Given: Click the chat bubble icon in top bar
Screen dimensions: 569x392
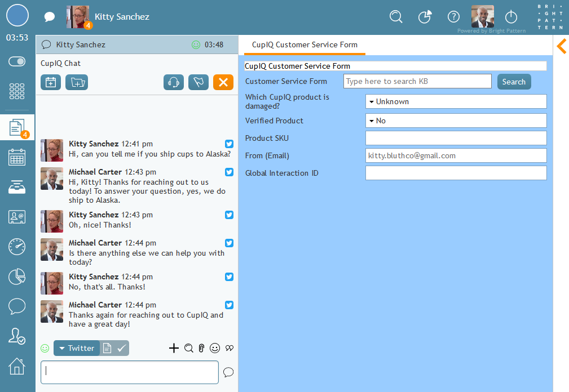Looking at the screenshot, I should tap(50, 17).
